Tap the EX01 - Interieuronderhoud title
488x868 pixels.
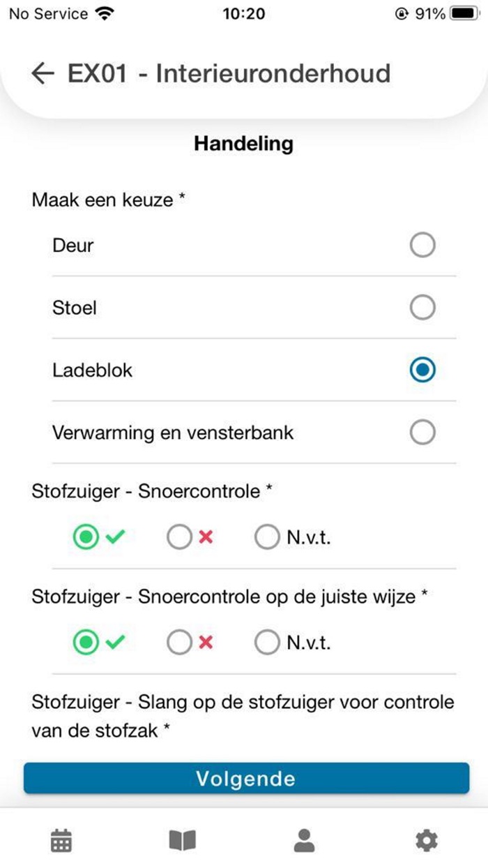pyautogui.click(x=230, y=73)
